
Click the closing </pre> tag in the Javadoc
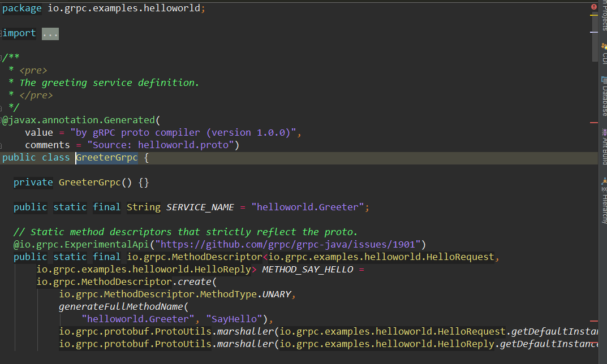[36, 95]
